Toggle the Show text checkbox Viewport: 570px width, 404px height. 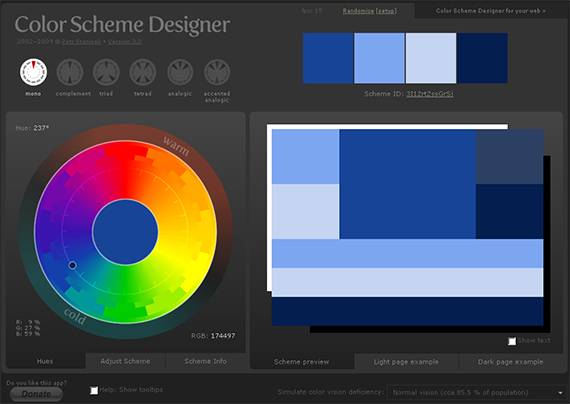[x=512, y=341]
